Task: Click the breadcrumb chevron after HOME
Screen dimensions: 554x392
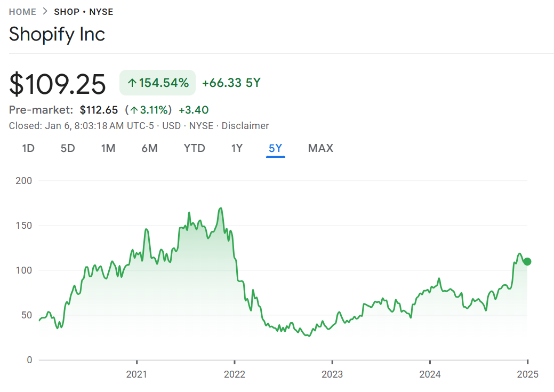Action: [45, 11]
